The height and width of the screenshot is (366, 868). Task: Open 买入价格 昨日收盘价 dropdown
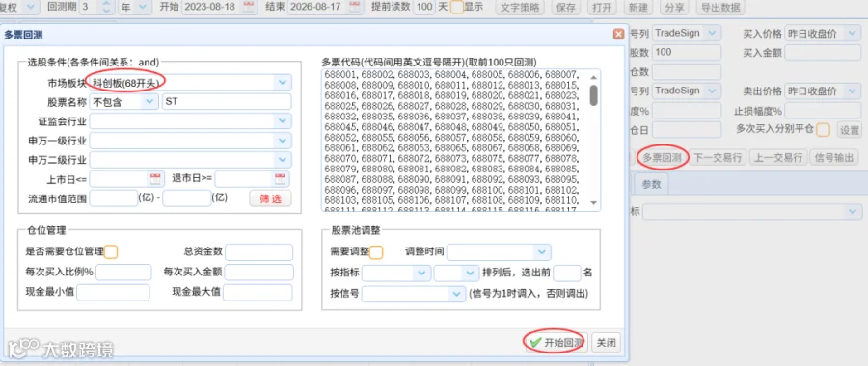853,33
